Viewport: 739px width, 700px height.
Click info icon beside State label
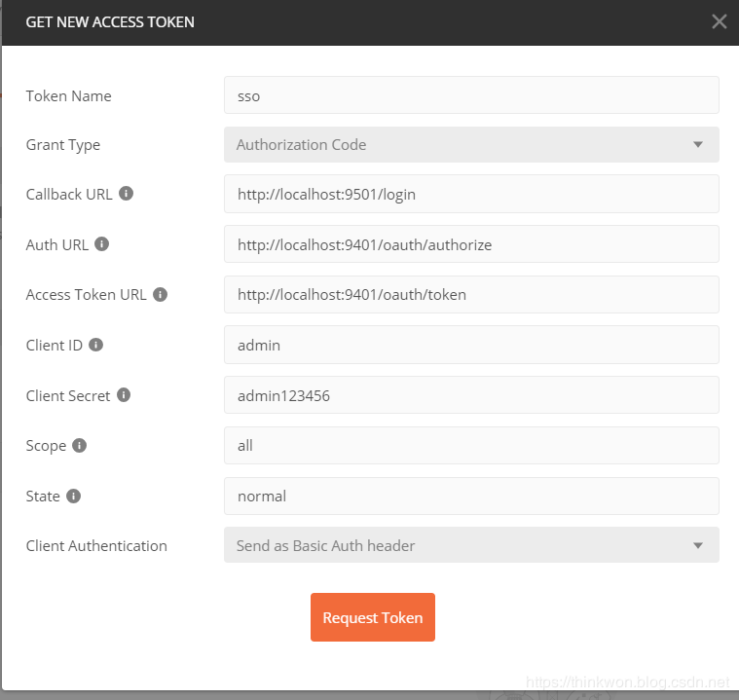(x=74, y=496)
